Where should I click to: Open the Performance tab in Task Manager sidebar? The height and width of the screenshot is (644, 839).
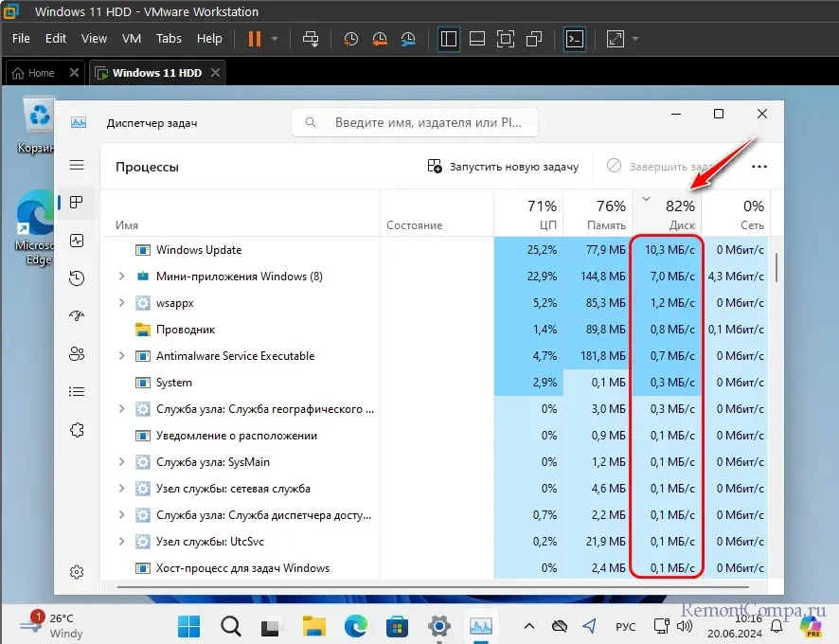pyautogui.click(x=77, y=241)
